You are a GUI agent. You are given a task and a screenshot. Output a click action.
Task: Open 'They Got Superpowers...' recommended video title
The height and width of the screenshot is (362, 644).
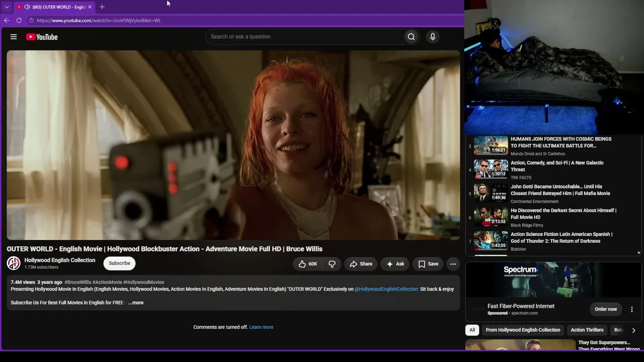point(609,346)
